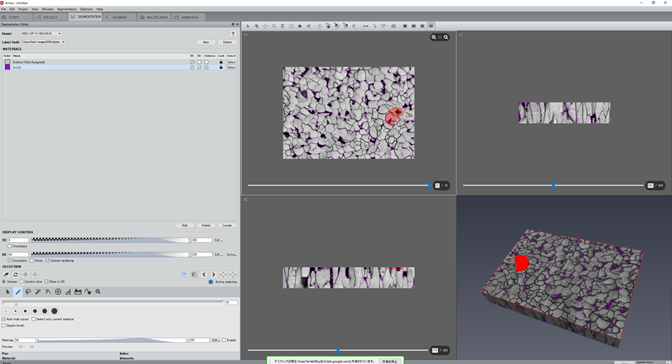Viewport: 672px width, 364px height.
Task: Switch to four viewers layout icon
Action: (431, 26)
